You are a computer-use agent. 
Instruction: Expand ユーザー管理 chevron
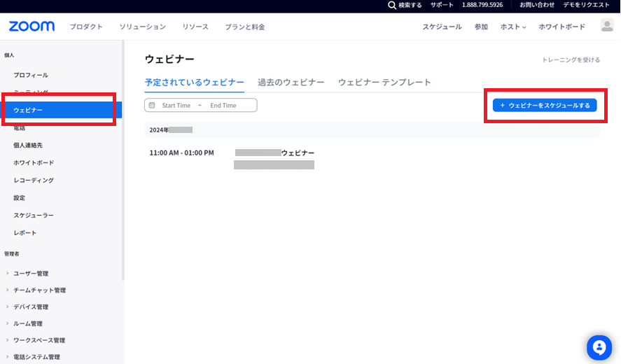point(7,273)
